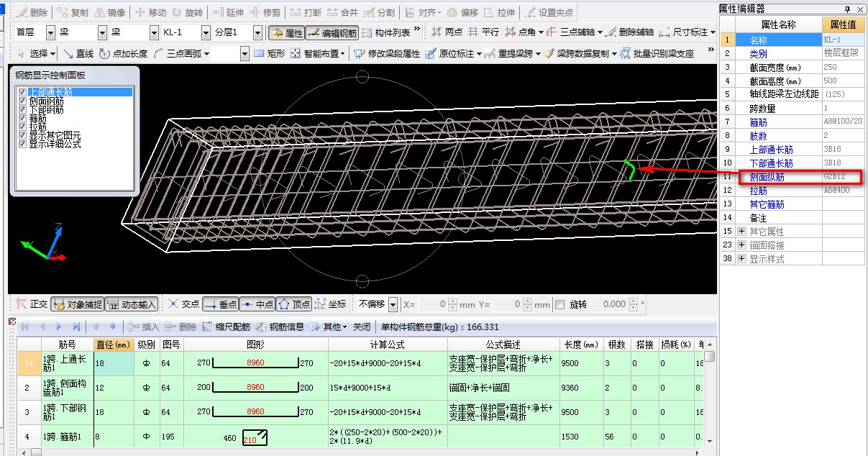Expand 锚固搭接 group
Viewport: 868px width, 456px height.
tap(742, 245)
